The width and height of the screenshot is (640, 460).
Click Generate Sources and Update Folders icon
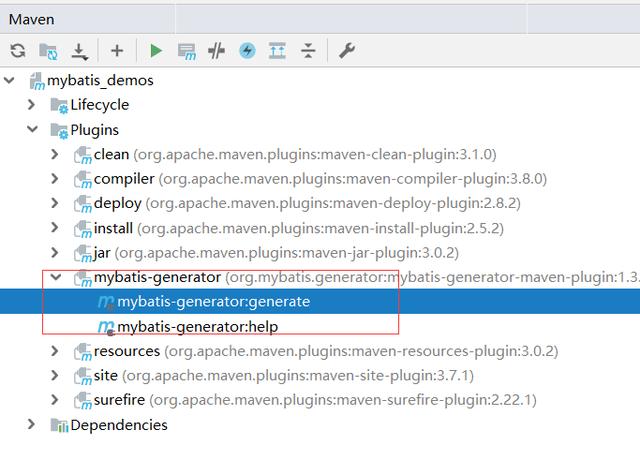(x=48, y=51)
